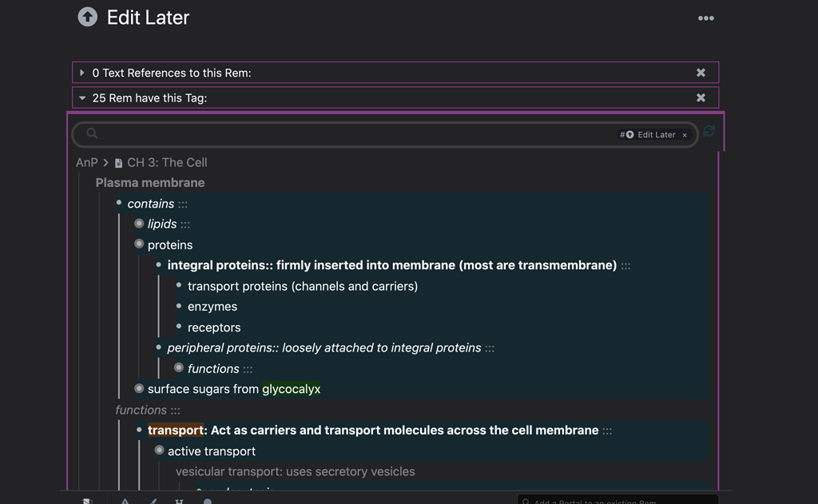This screenshot has height=504, width=818.
Task: Open the three-dots more options menu
Action: point(705,18)
